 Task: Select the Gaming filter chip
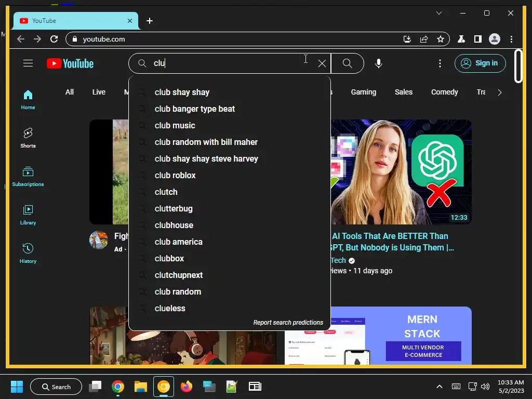(363, 92)
